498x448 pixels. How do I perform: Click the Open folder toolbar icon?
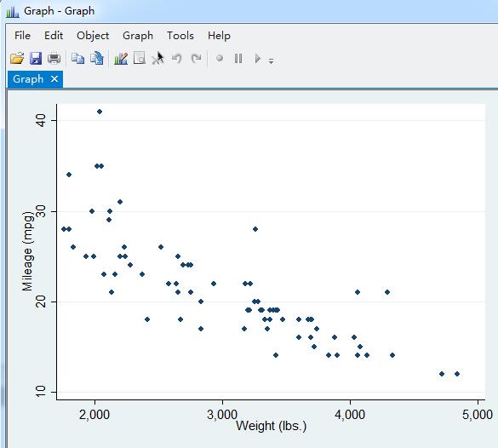[x=17, y=59]
